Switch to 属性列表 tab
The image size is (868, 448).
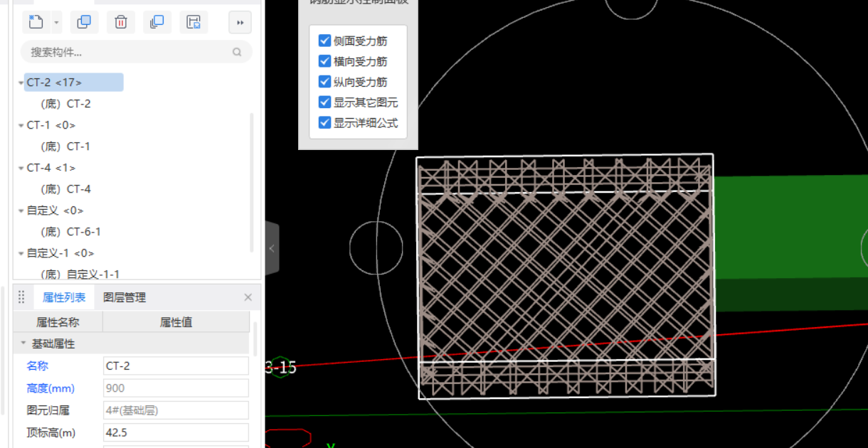pos(64,297)
